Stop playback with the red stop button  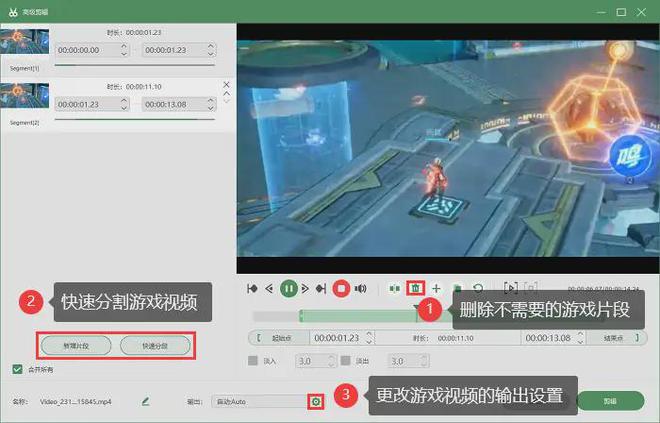(341, 289)
